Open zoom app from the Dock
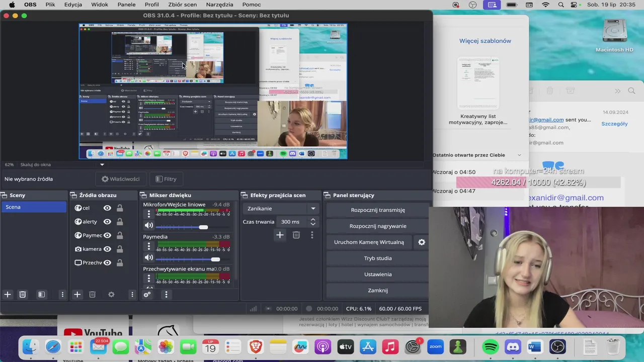 click(x=435, y=347)
